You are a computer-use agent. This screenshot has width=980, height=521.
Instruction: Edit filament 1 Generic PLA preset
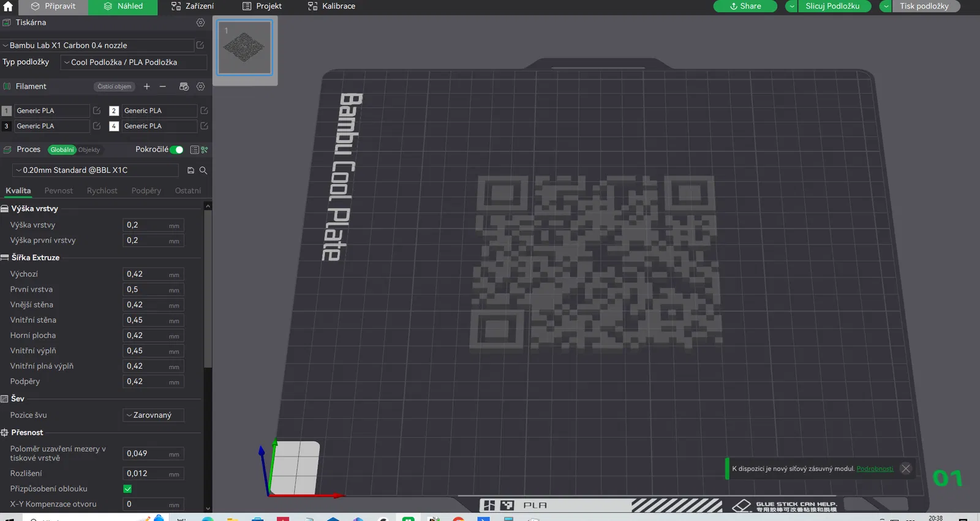(x=97, y=111)
